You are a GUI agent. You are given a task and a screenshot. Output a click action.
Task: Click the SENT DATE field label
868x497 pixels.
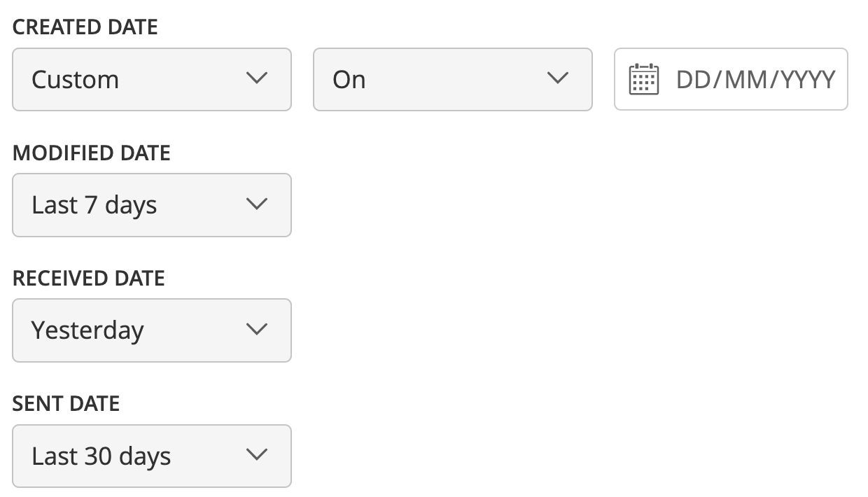point(66,404)
